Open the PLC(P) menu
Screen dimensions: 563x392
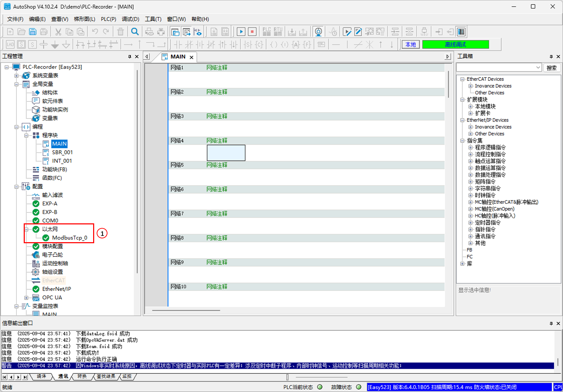point(108,19)
